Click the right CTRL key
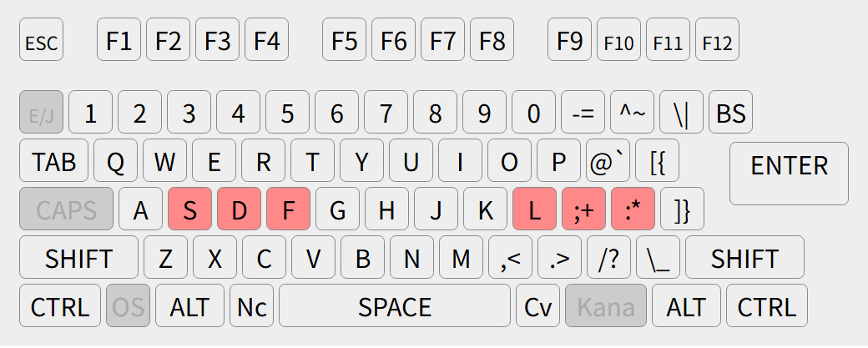 [x=766, y=306]
